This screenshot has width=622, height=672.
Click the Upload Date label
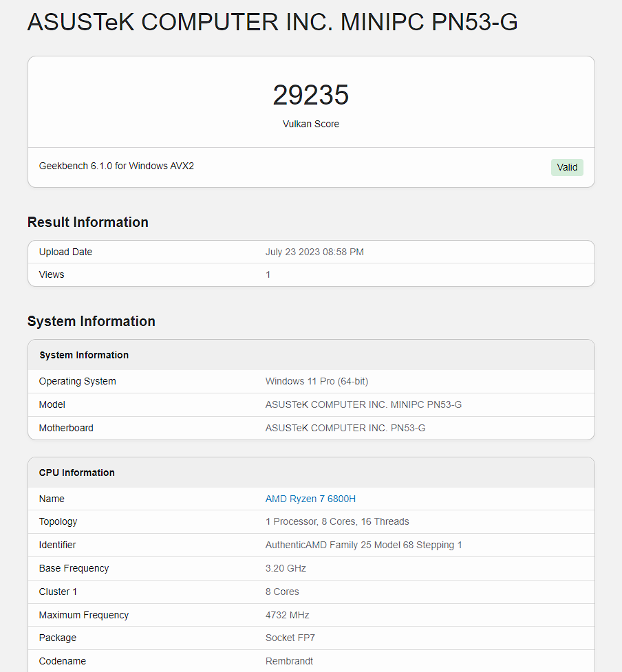tap(65, 252)
